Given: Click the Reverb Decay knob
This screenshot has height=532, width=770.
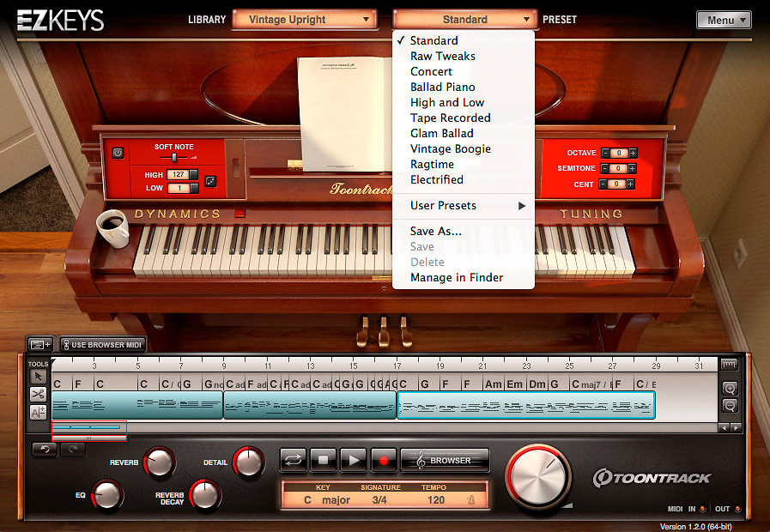Looking at the screenshot, I should (205, 495).
